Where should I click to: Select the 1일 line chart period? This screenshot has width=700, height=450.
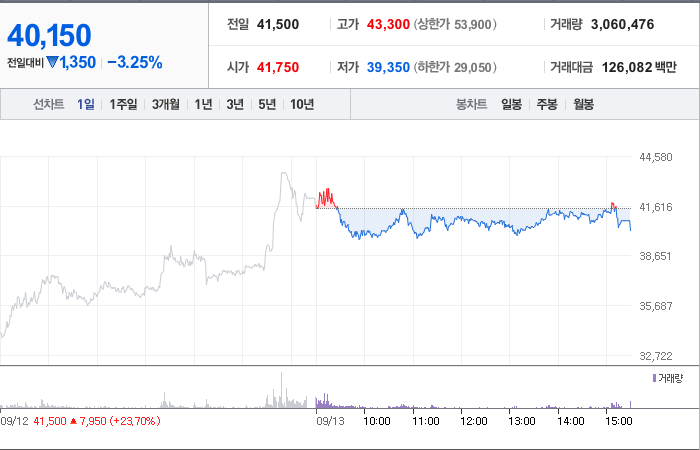tap(86, 104)
